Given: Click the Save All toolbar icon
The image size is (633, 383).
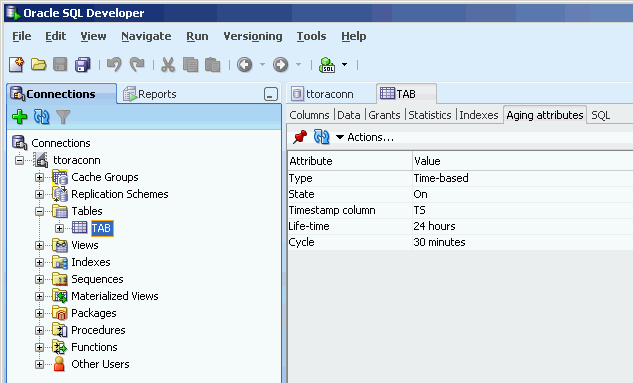Looking at the screenshot, I should click(83, 65).
